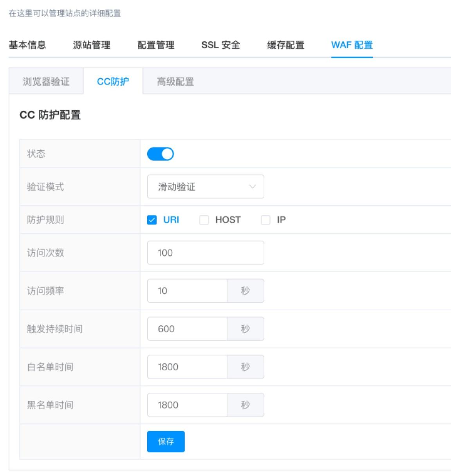This screenshot has height=476, width=451.
Task: Switch to the 基本信息 tab
Action: [27, 45]
